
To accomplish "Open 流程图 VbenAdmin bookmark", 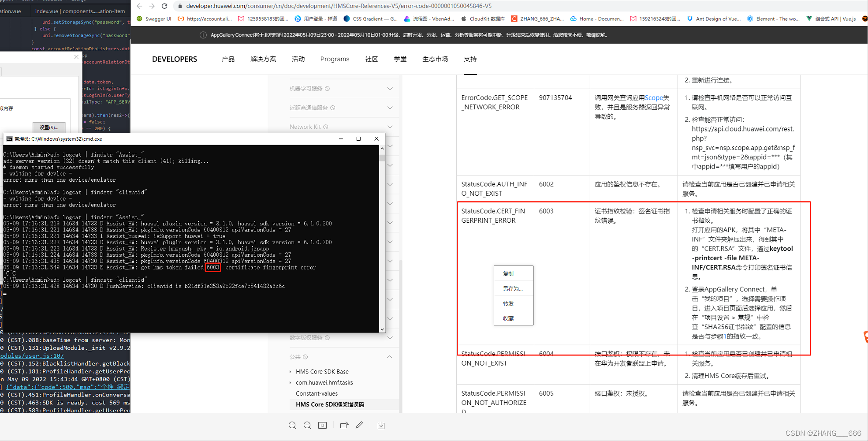I will coord(429,19).
